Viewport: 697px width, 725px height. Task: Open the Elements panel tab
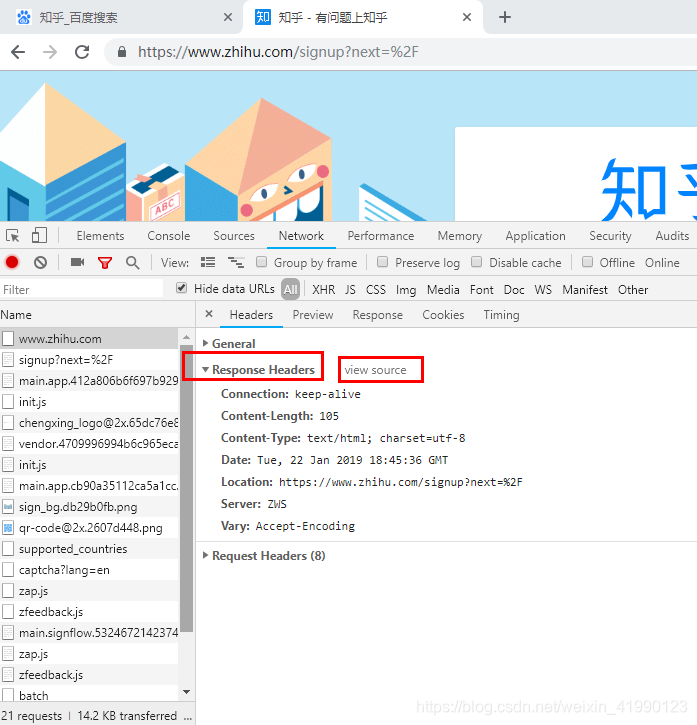click(x=100, y=236)
